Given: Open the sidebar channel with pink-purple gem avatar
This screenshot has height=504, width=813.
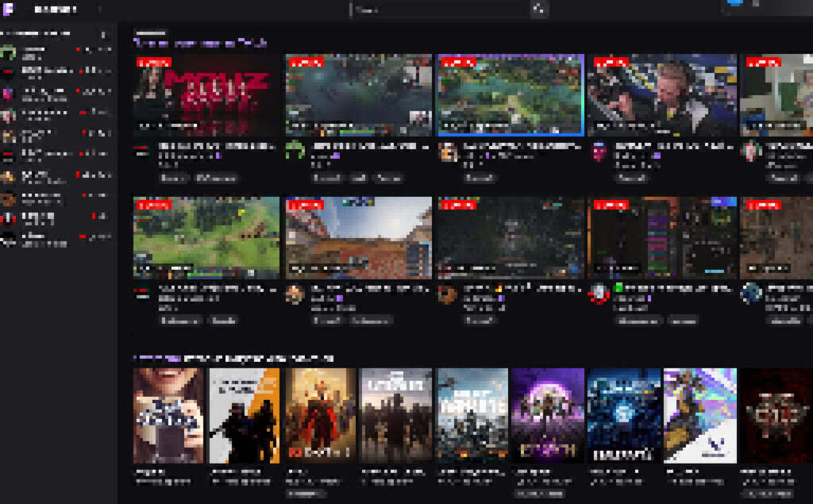Looking at the screenshot, I should coord(8,94).
